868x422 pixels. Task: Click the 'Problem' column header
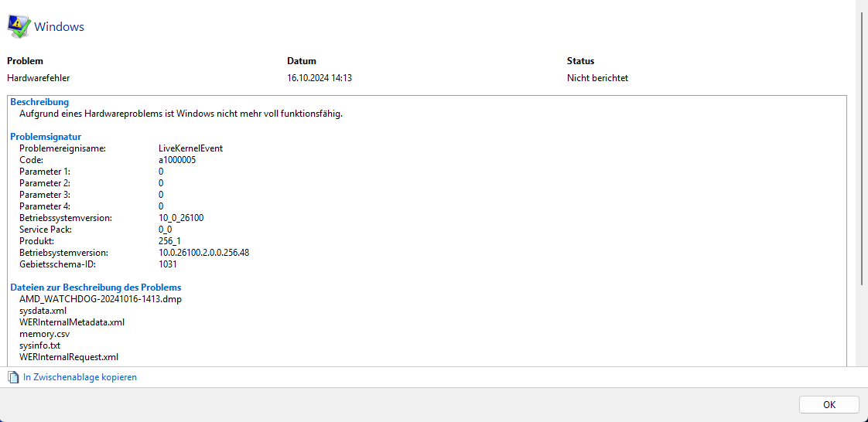pyautogui.click(x=25, y=61)
